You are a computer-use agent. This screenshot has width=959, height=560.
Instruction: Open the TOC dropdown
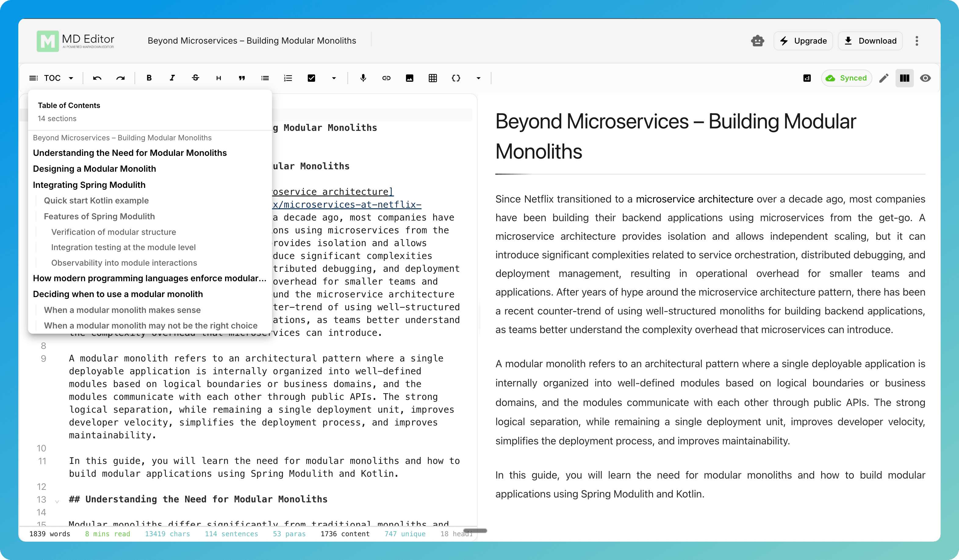point(52,78)
